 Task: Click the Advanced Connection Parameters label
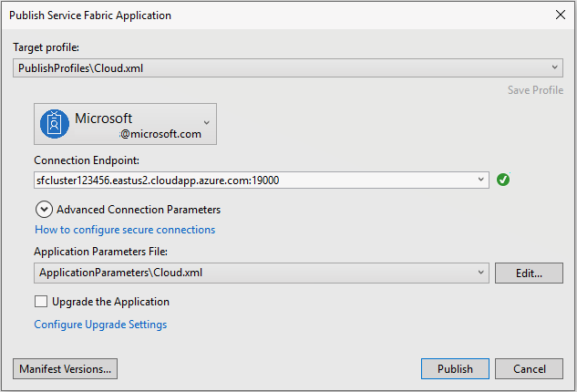click(139, 210)
